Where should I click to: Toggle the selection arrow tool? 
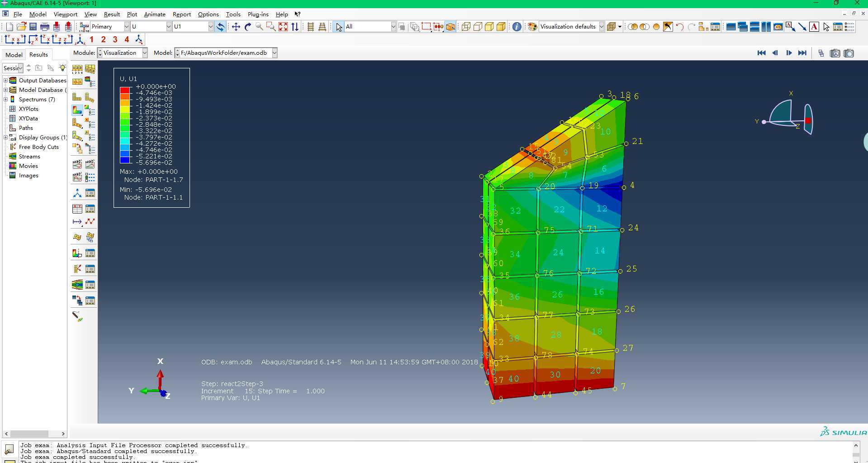click(x=339, y=27)
